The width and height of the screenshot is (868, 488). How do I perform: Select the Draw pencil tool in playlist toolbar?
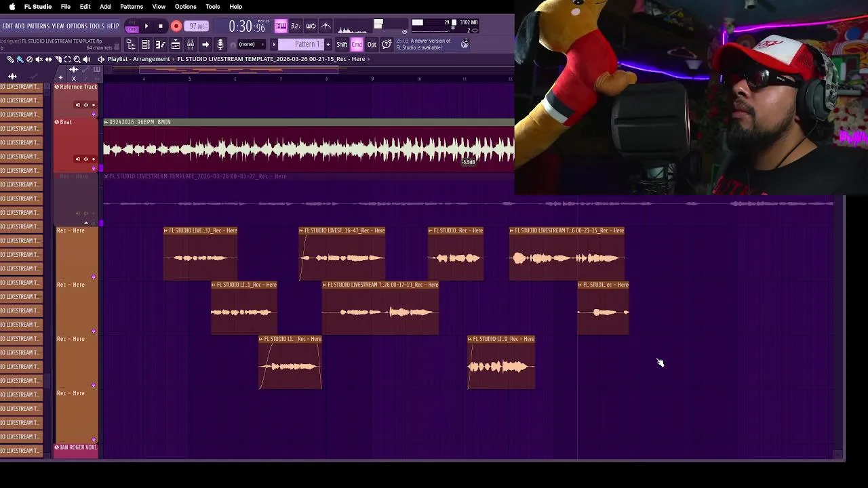click(10, 59)
